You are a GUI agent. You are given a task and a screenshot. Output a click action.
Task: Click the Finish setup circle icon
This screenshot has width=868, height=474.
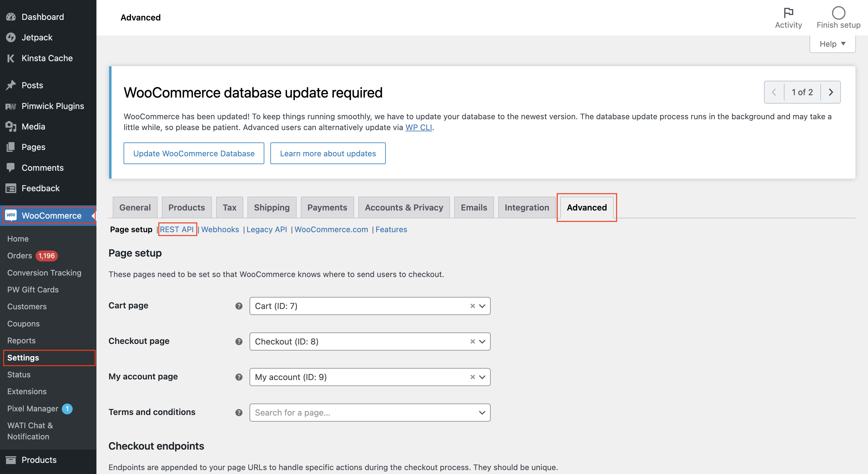(x=838, y=13)
